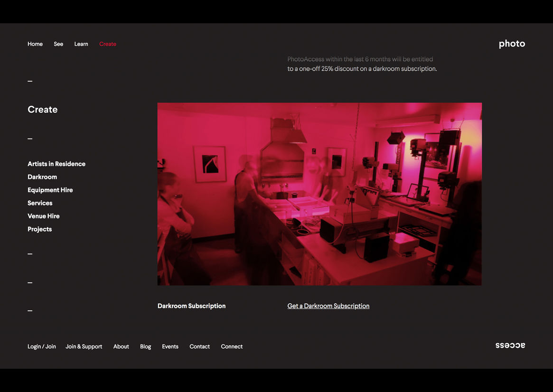Open Events in the footer

click(x=170, y=346)
